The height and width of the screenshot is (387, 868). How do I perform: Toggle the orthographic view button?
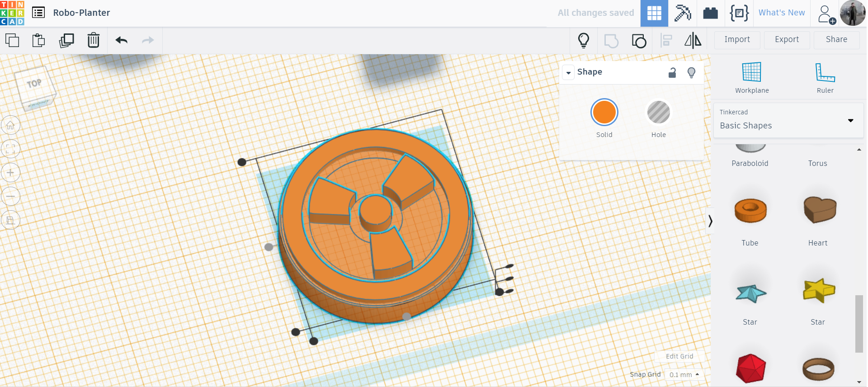pos(10,220)
